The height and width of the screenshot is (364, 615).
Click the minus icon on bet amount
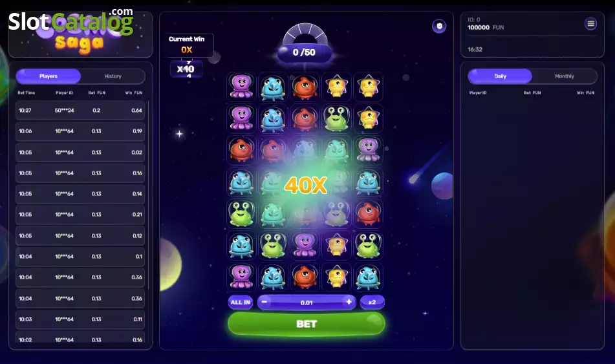[x=264, y=302]
